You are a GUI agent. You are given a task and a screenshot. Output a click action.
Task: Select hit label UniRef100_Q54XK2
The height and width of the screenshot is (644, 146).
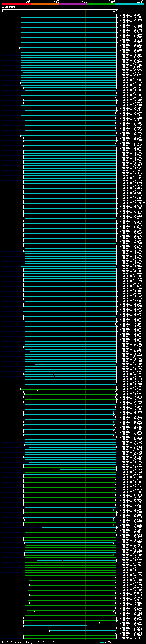(131, 103)
